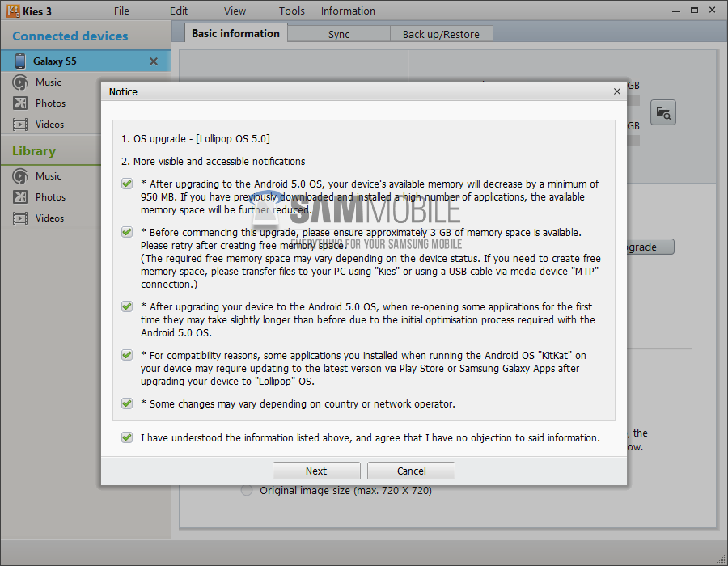The height and width of the screenshot is (566, 728).
Task: Select the Galaxy S5 phone icon
Action: tap(20, 61)
